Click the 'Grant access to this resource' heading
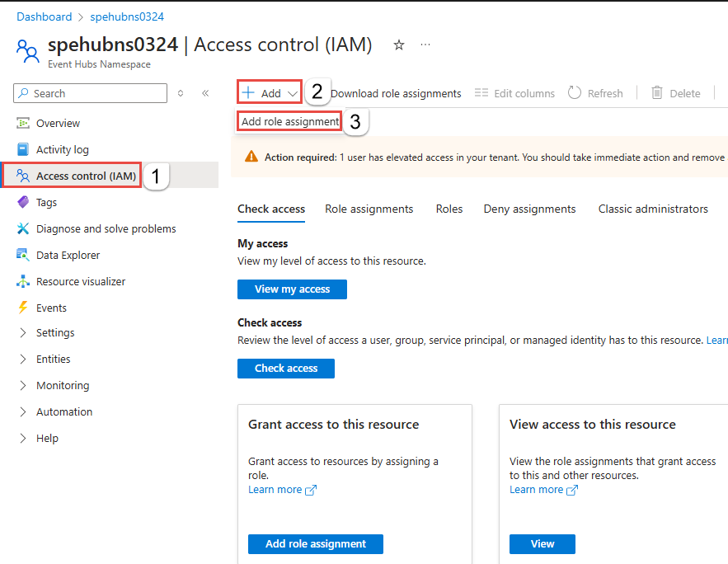Screen dimensions: 728x564 click(x=333, y=425)
